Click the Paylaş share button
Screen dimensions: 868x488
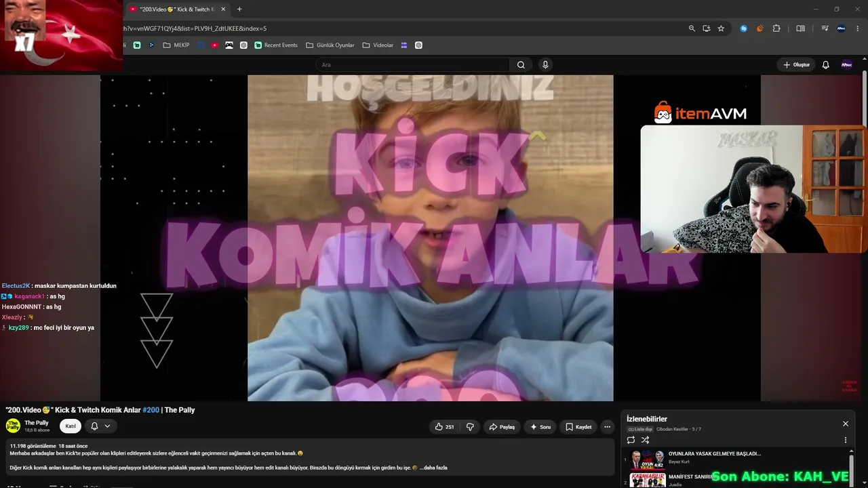tap(502, 427)
